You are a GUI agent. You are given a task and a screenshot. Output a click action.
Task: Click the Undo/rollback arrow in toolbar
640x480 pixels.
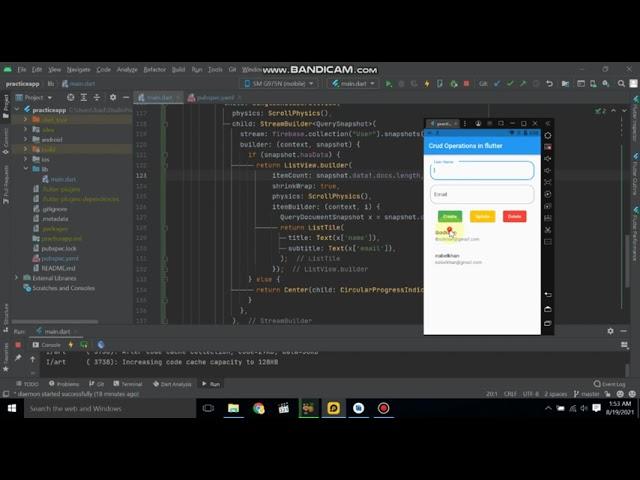tap(549, 84)
